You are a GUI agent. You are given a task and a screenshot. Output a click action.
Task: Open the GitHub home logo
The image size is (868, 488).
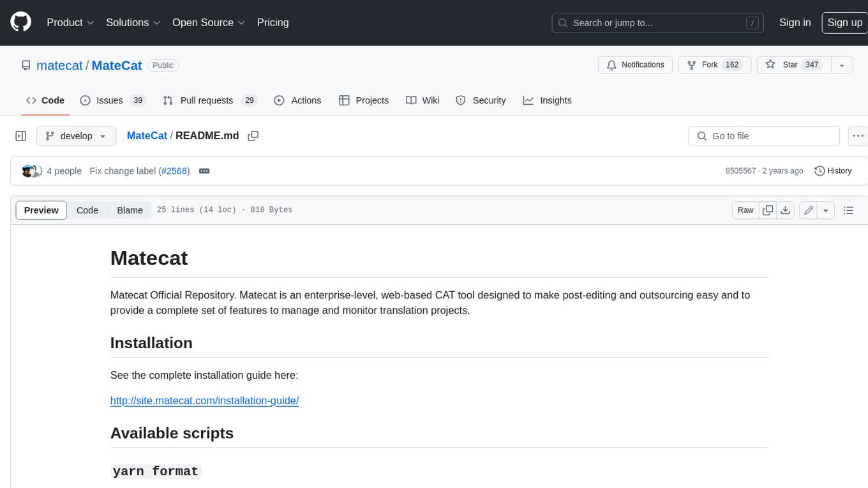pos(20,22)
